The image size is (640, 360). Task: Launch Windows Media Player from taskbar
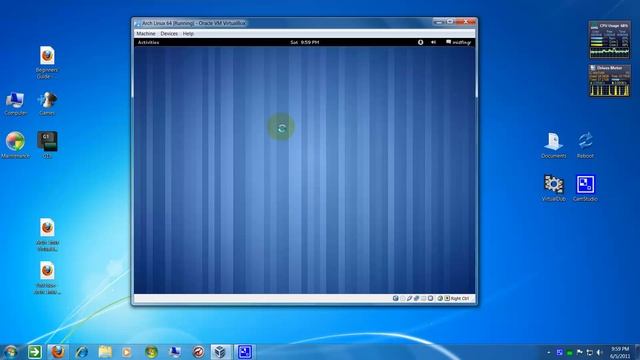[x=127, y=352]
